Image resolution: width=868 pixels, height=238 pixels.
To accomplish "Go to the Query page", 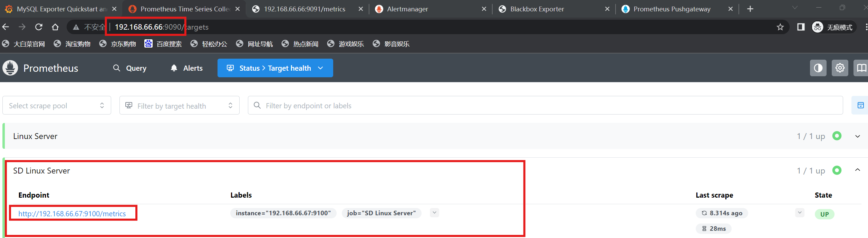I will click(130, 68).
